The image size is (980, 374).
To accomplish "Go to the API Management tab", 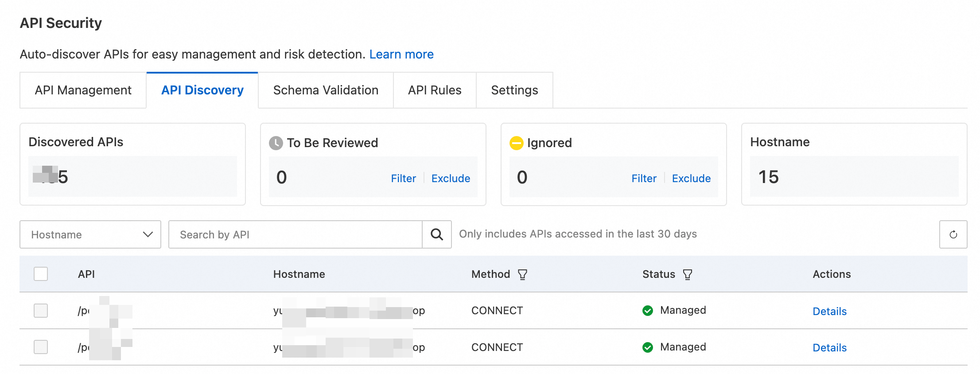I will (x=83, y=90).
